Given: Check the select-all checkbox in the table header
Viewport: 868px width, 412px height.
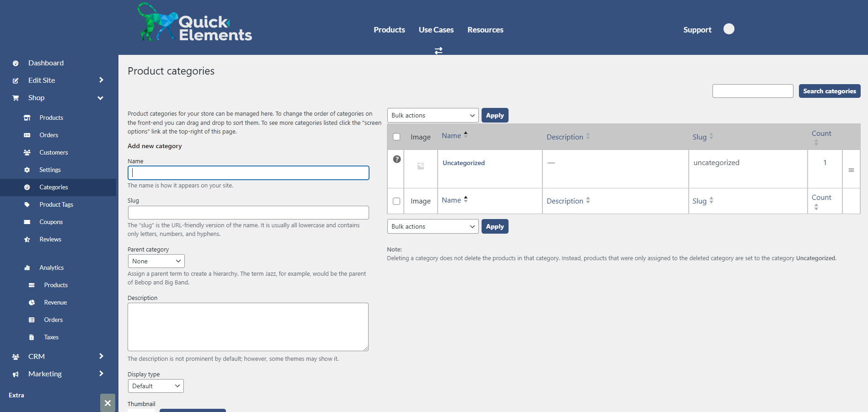Looking at the screenshot, I should tap(396, 136).
